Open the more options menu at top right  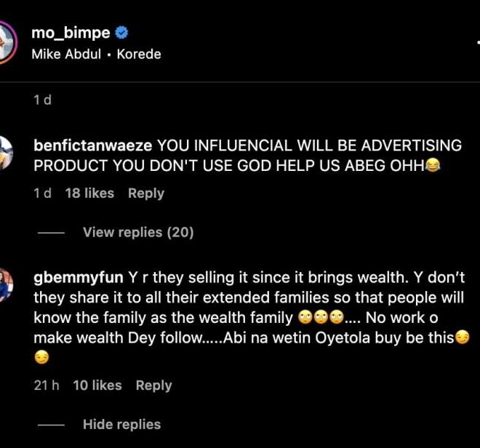(477, 43)
